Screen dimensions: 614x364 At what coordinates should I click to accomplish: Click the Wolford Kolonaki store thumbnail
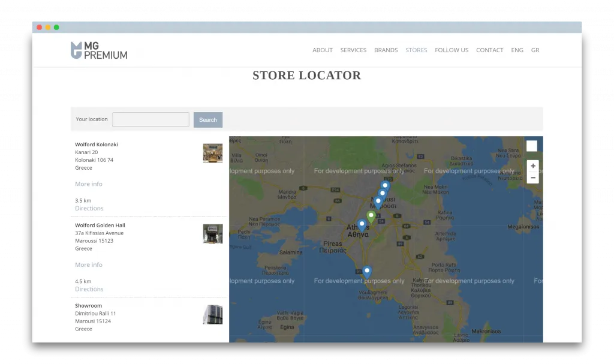(x=213, y=153)
